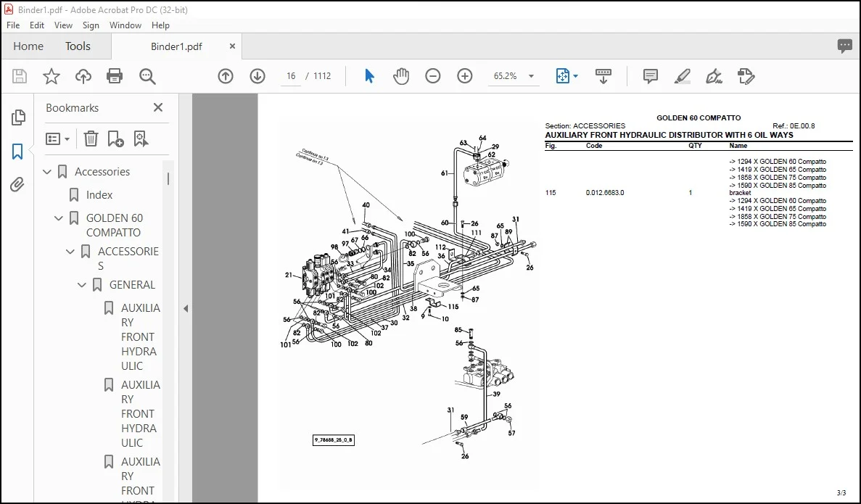Open the Sign menu
Screen dimensions: 861x504
coord(91,25)
